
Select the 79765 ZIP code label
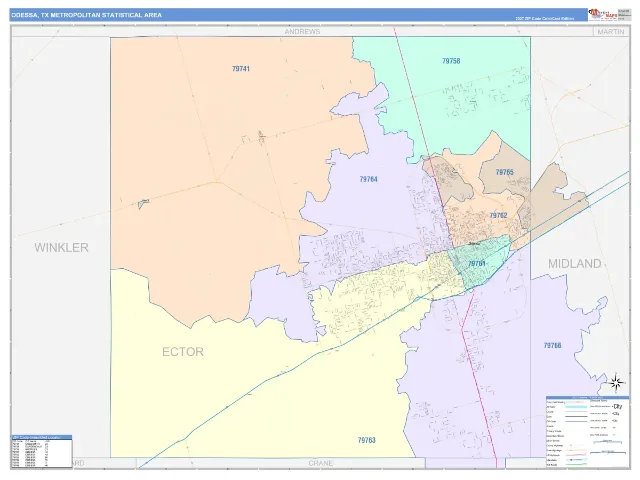point(504,172)
